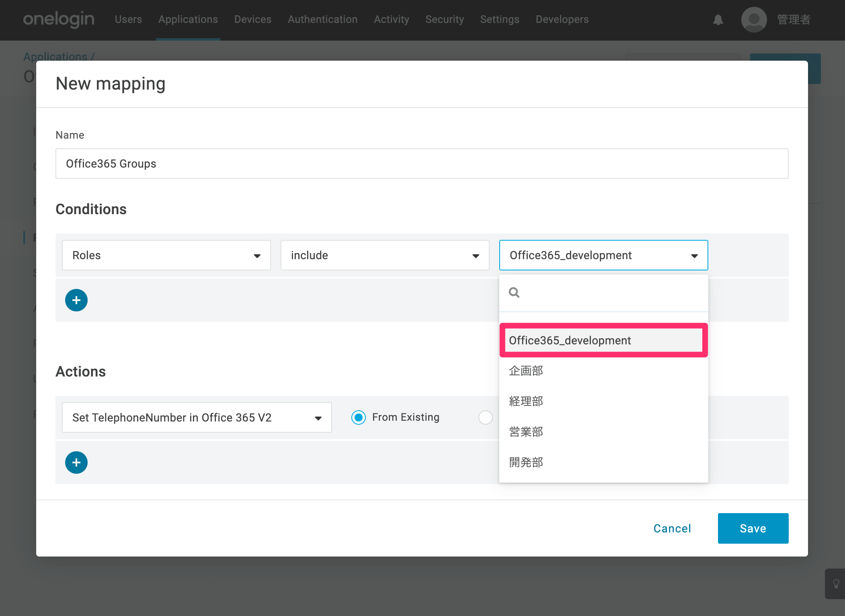Open the include operator dropdown
The width and height of the screenshot is (845, 616).
tap(385, 255)
